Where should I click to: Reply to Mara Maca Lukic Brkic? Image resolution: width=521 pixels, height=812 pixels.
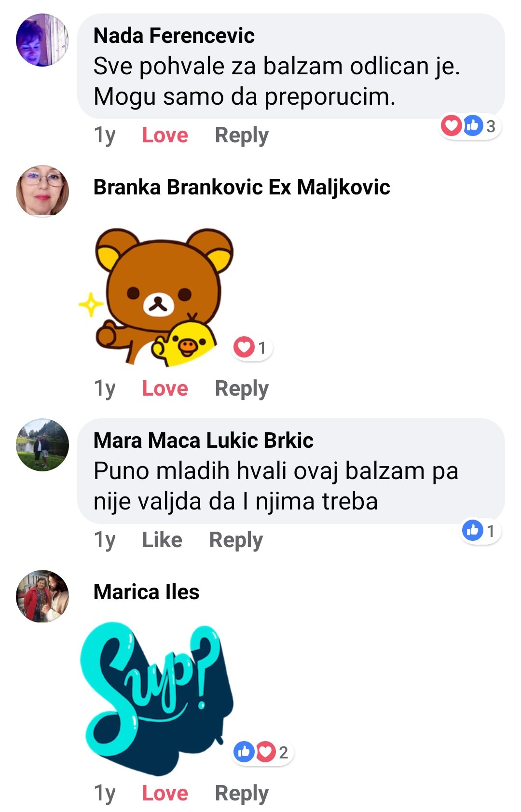236,540
